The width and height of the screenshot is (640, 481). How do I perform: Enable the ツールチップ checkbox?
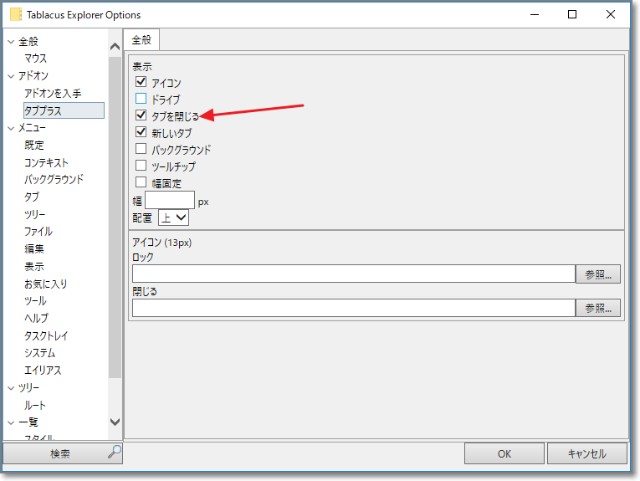pos(141,166)
